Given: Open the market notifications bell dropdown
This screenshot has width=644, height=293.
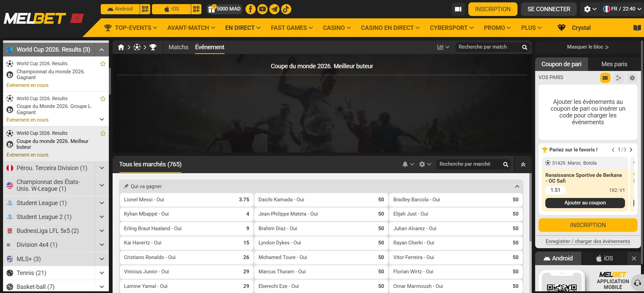Looking at the screenshot, I should point(408,164).
